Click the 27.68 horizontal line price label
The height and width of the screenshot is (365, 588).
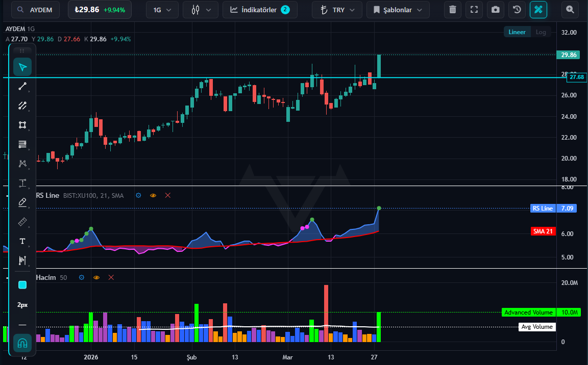pyautogui.click(x=576, y=77)
